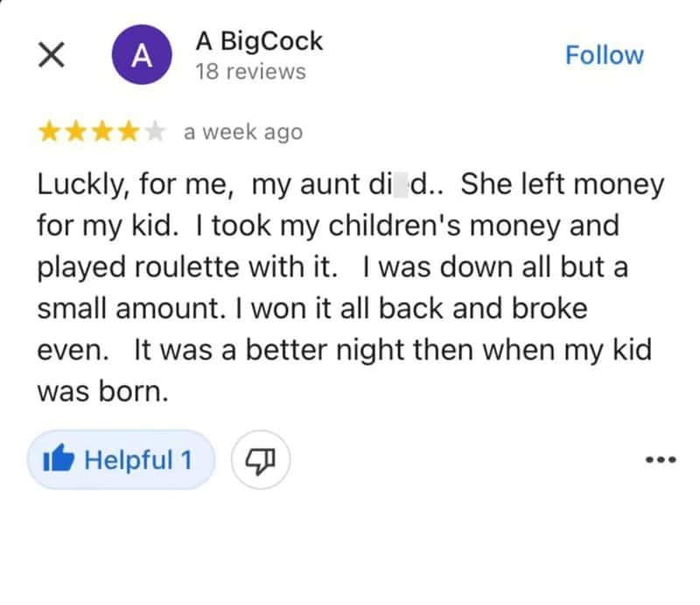This screenshot has width=700, height=605.
Task: Click the "a week ago" timestamp
Action: point(243,132)
